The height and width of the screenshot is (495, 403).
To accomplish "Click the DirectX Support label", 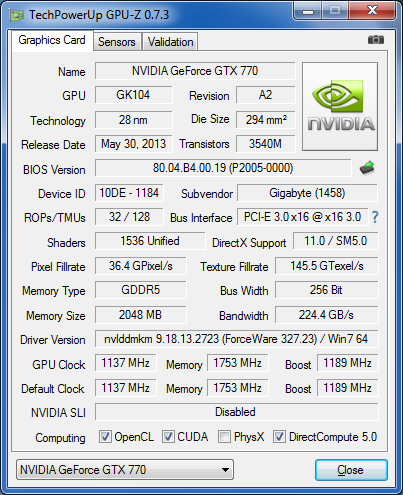I will [x=249, y=243].
